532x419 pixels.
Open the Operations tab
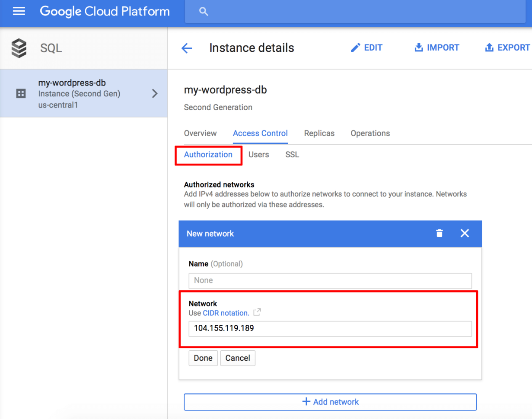point(370,133)
